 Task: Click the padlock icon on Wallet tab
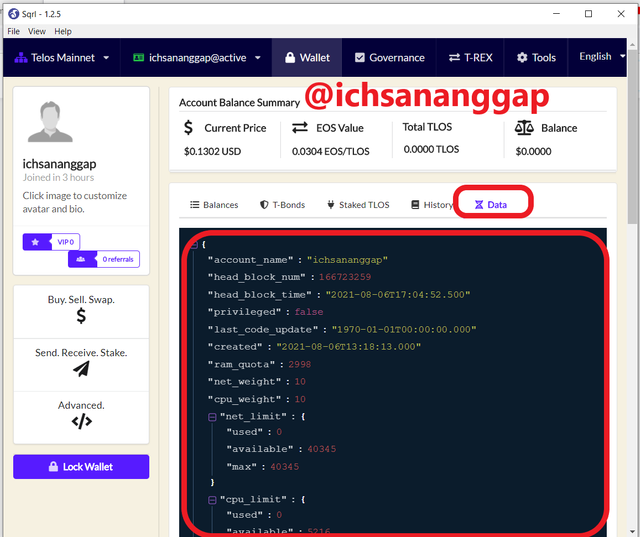290,58
